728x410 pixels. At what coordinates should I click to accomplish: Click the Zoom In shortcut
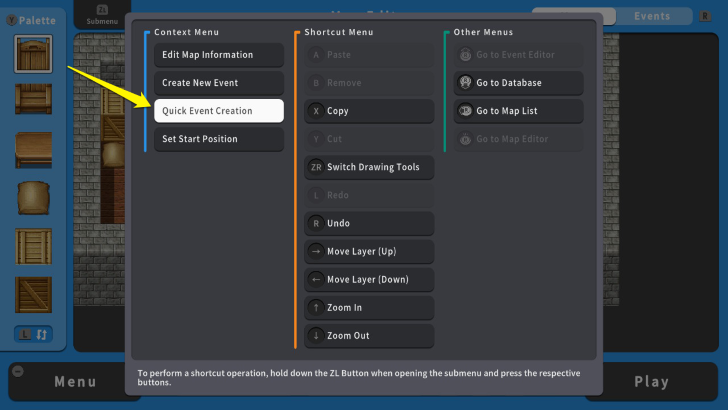click(369, 307)
